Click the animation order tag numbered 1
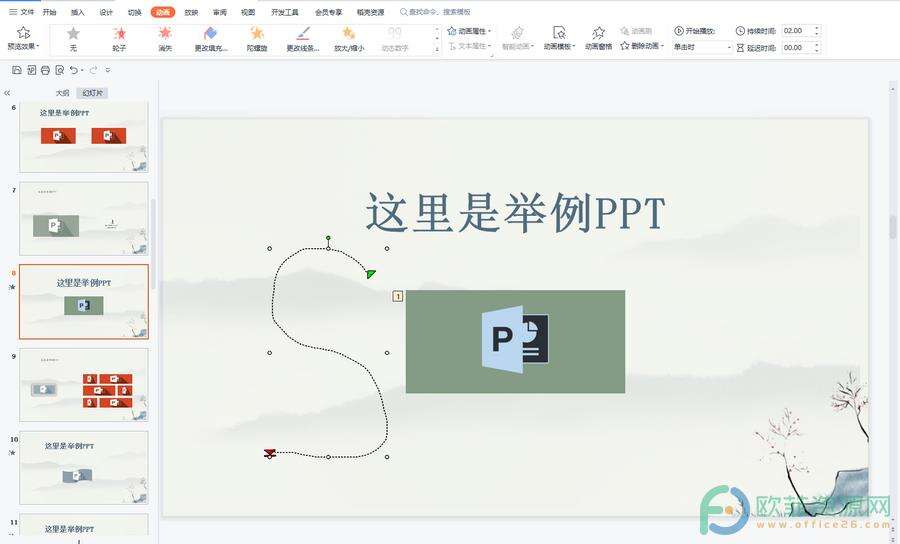Viewport: 900px width, 544px height. (398, 296)
